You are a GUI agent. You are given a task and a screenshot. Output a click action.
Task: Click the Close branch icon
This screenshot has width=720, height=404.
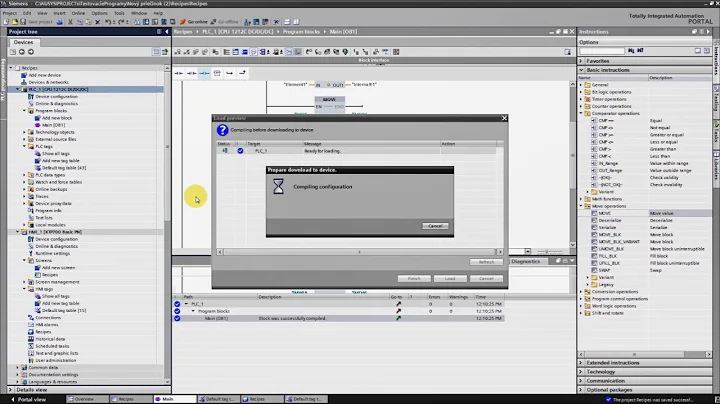(242, 73)
